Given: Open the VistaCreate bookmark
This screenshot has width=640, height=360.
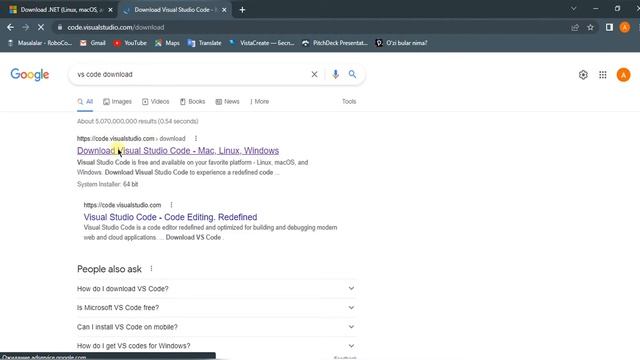Looking at the screenshot, I should click(x=262, y=43).
